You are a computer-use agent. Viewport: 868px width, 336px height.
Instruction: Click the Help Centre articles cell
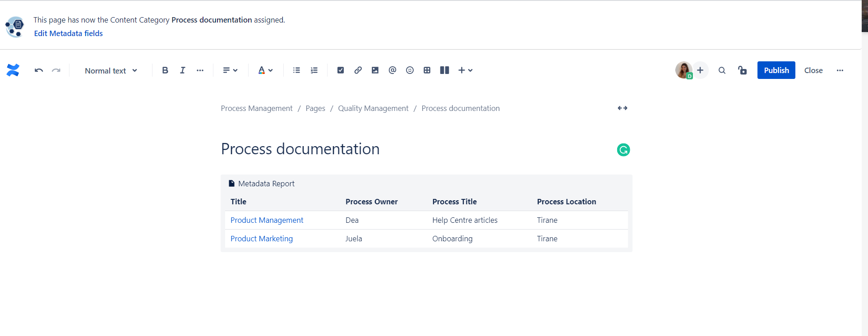465,220
